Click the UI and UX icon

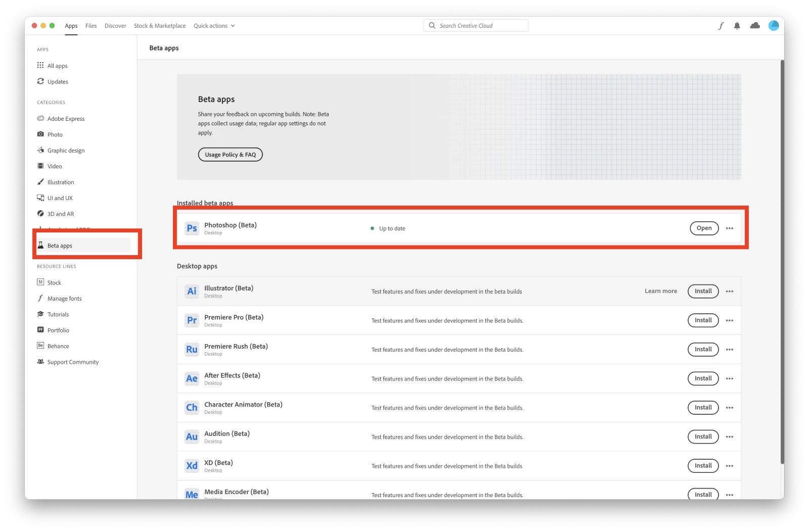[x=40, y=198]
